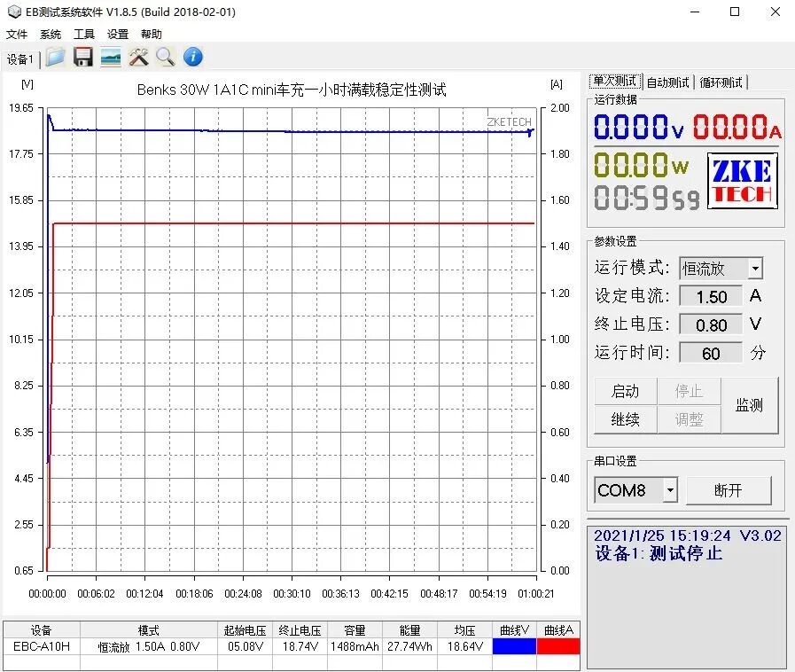Click the power readout 00.00W display

click(642, 165)
